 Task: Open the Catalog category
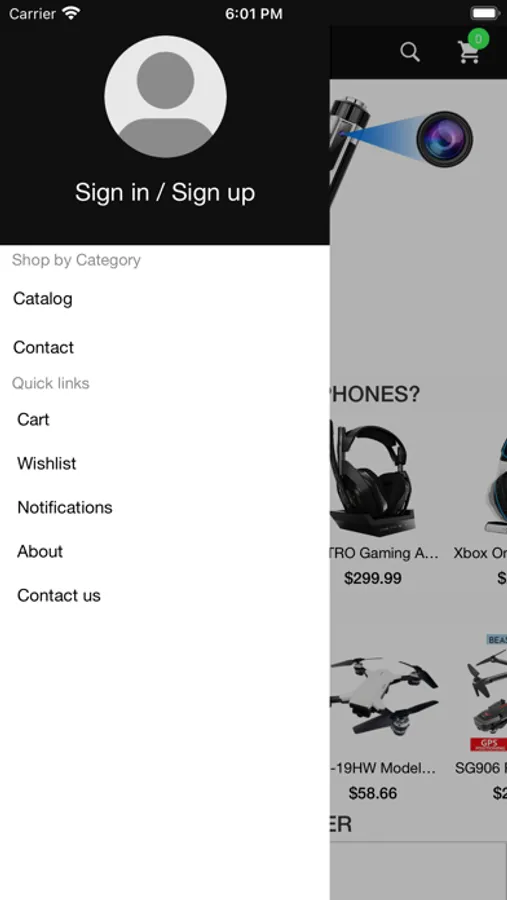pyautogui.click(x=43, y=298)
